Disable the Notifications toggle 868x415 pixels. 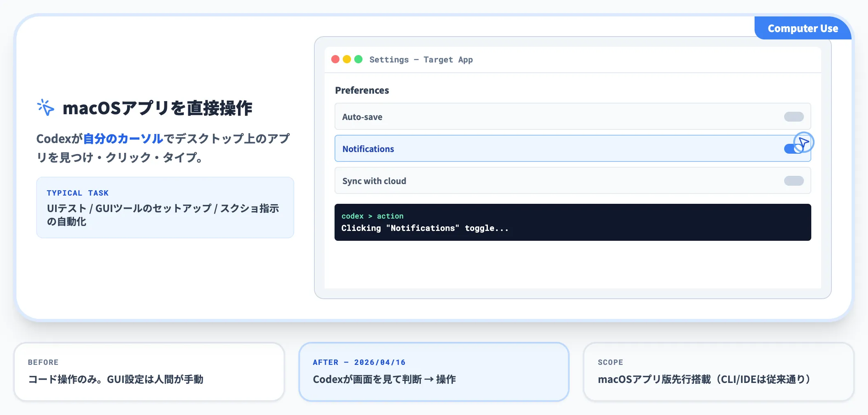[x=792, y=149]
